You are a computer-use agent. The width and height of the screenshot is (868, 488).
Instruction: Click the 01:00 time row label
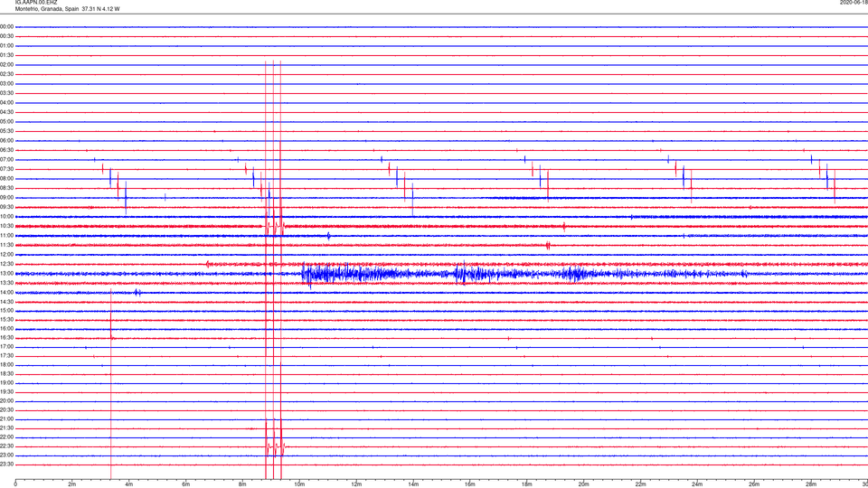(x=7, y=46)
